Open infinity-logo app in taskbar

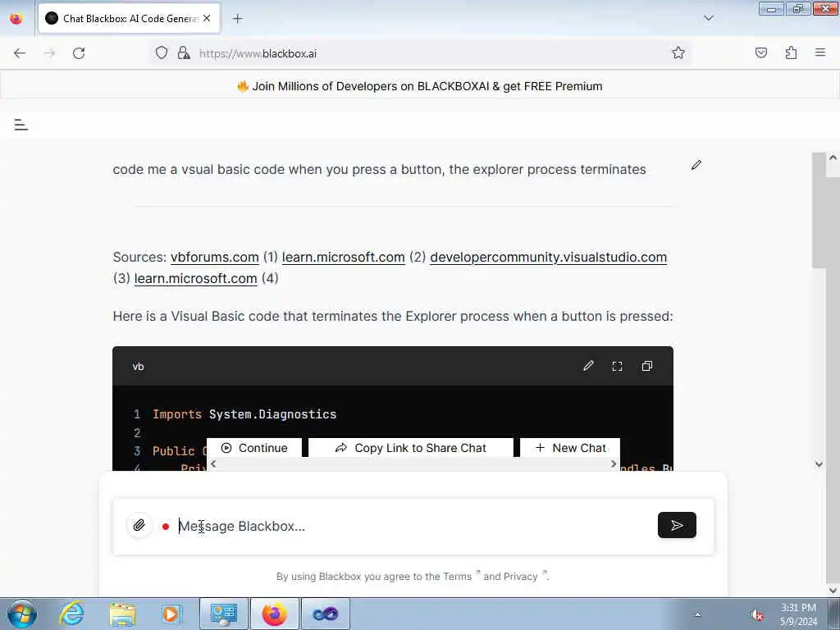(325, 614)
